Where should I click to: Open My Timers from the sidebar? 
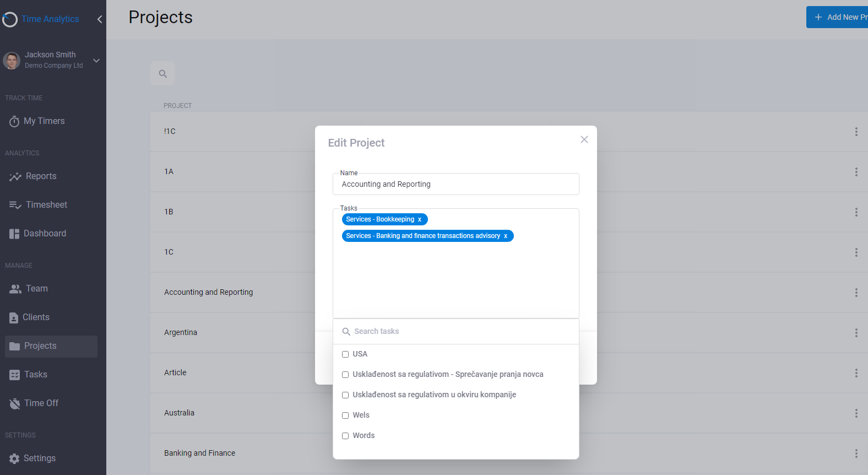coord(51,121)
